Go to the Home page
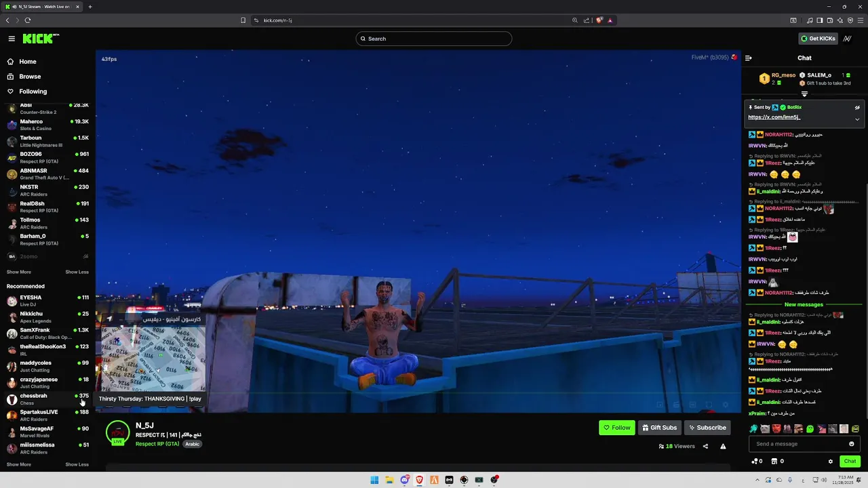Viewport: 868px width, 488px height. click(x=28, y=62)
